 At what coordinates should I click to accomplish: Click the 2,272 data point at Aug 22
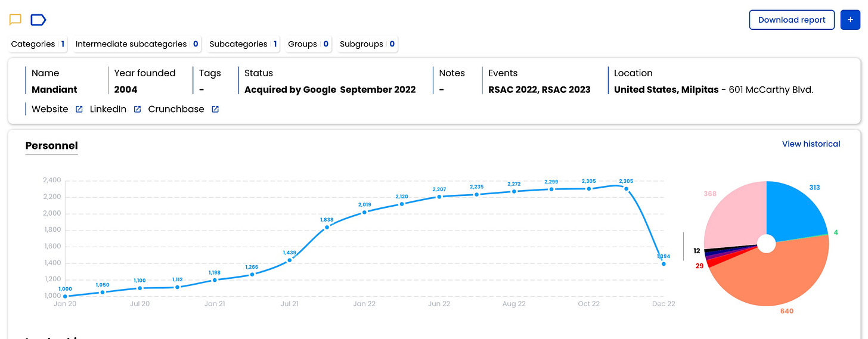[514, 191]
